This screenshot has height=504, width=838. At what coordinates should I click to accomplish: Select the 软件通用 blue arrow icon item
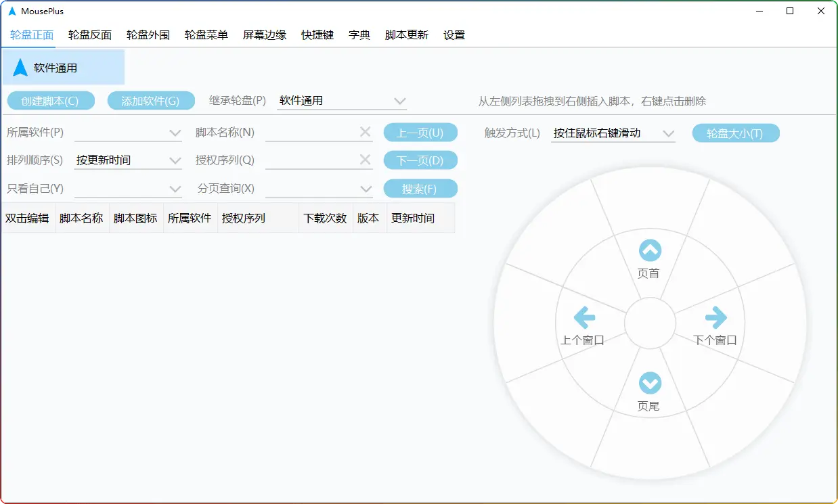point(21,68)
